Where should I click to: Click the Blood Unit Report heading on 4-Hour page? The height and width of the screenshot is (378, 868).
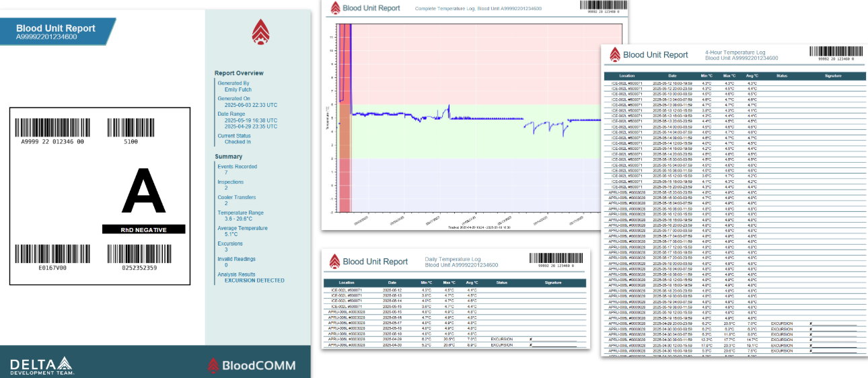point(655,55)
